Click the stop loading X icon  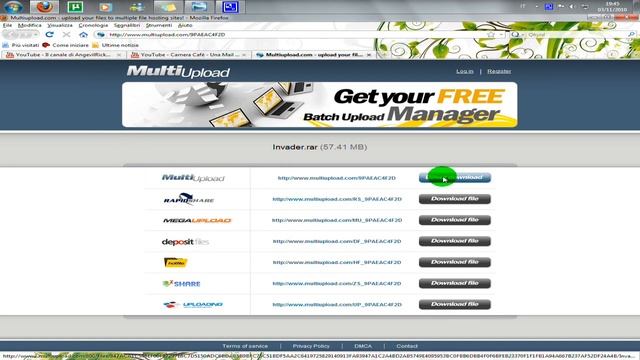(66, 35)
